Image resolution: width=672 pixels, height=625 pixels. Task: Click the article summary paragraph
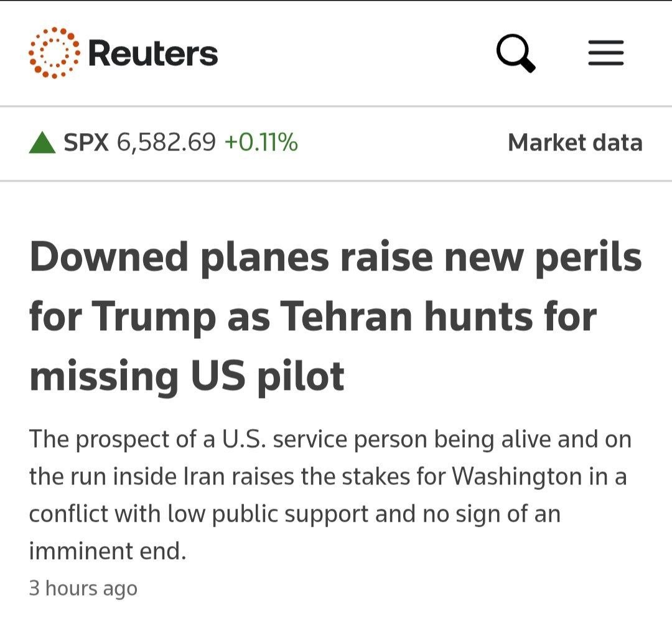coord(330,495)
